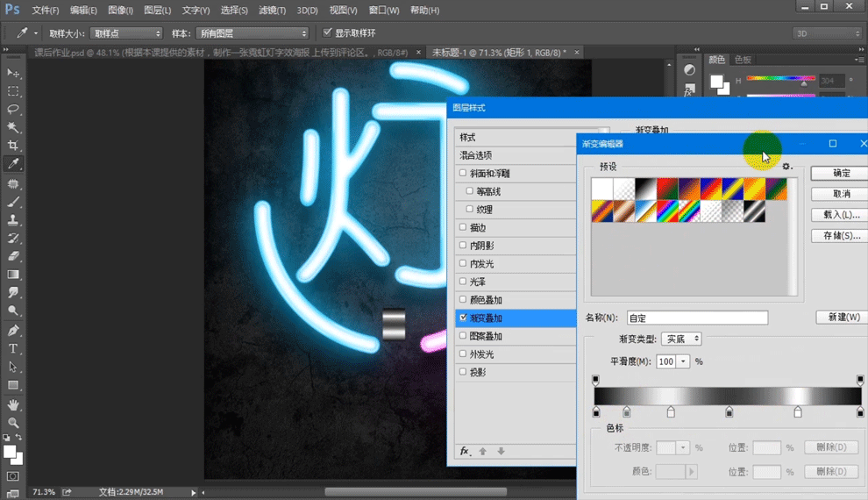Move effect up arrow in Layer Style
This screenshot has height=500, width=868.
pos(483,451)
